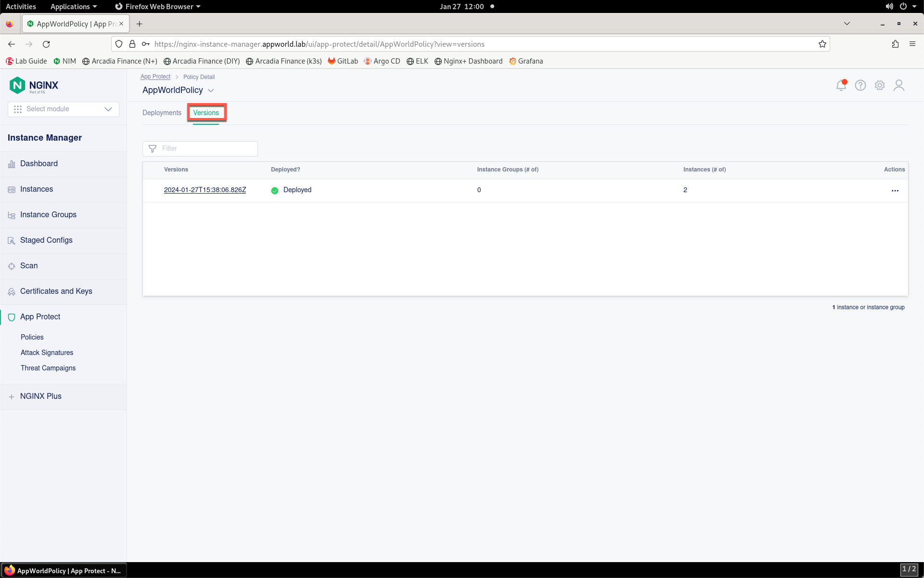The image size is (924, 578).
Task: Open the Policies submenu item
Action: 32,337
